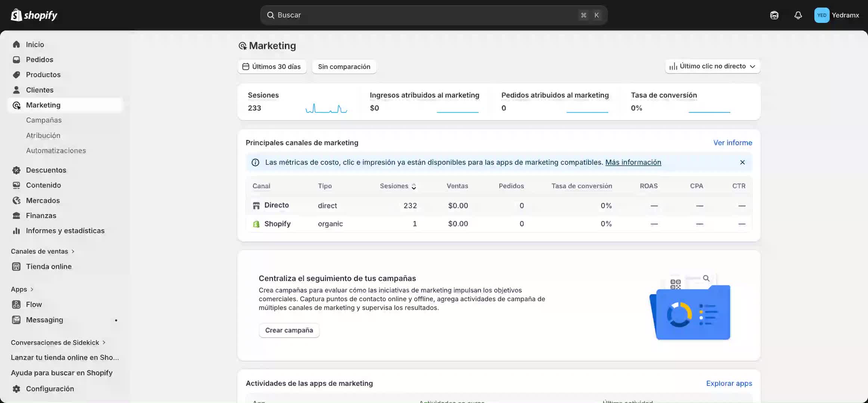
Task: Click the Flow app icon
Action: (16, 304)
